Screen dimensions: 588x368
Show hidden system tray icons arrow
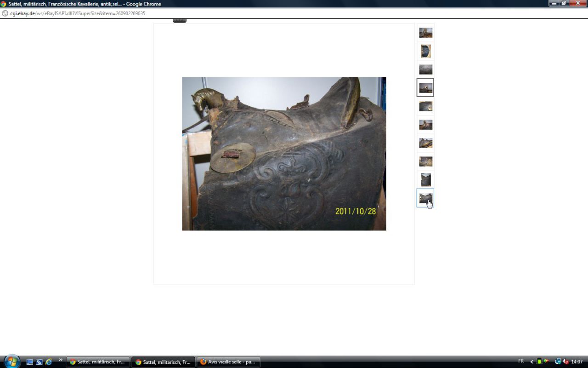pos(532,362)
